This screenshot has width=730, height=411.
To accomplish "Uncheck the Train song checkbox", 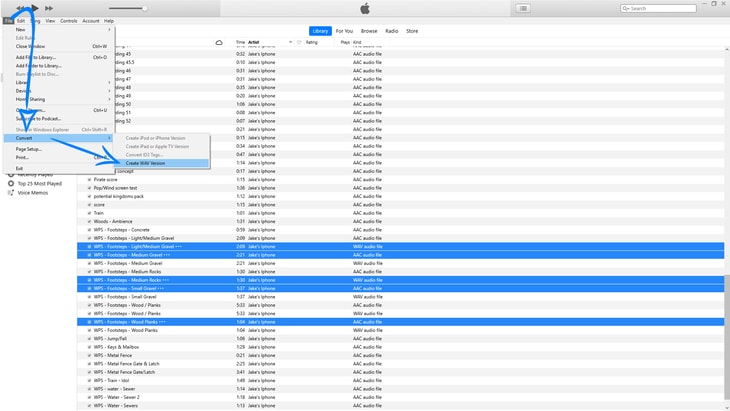I will pyautogui.click(x=89, y=213).
